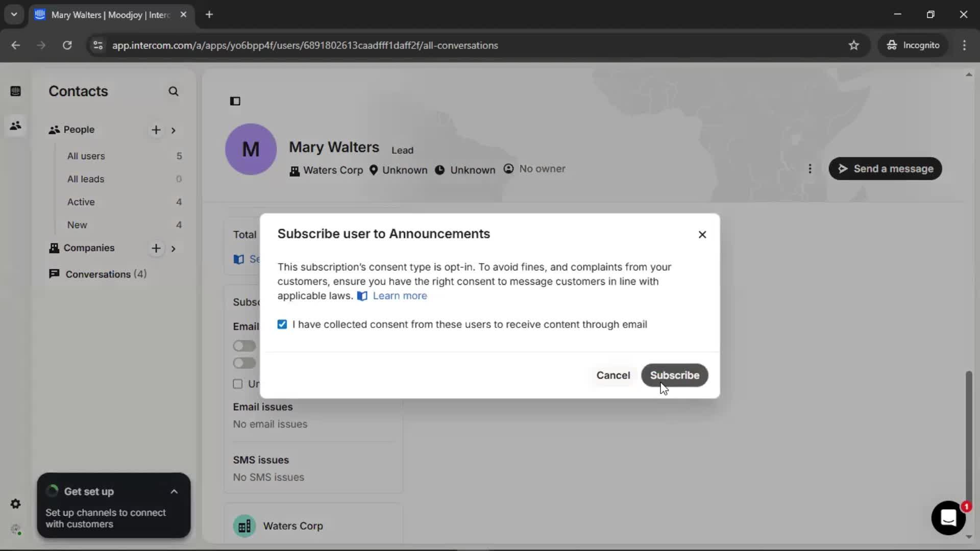980x551 pixels.
Task: Uncheck the collected consent checkbox
Action: (x=282, y=324)
